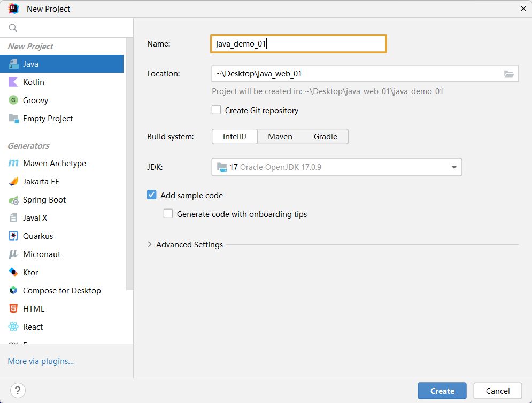The width and height of the screenshot is (532, 403).
Task: Select the React generator icon
Action: coord(13,327)
